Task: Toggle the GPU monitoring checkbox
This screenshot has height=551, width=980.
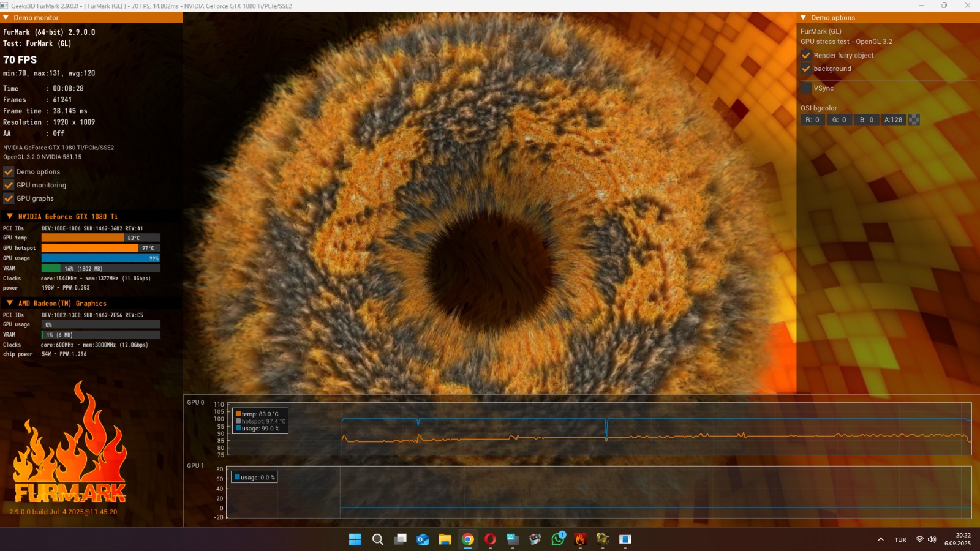Action: pos(9,185)
